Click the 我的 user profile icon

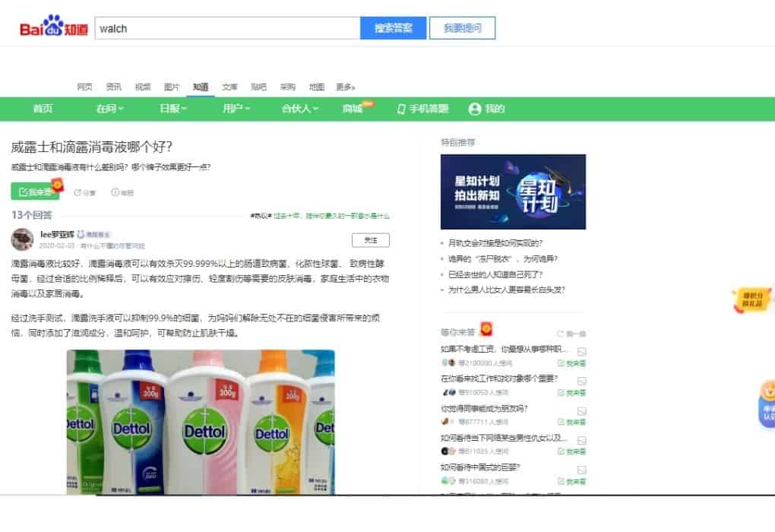475,109
